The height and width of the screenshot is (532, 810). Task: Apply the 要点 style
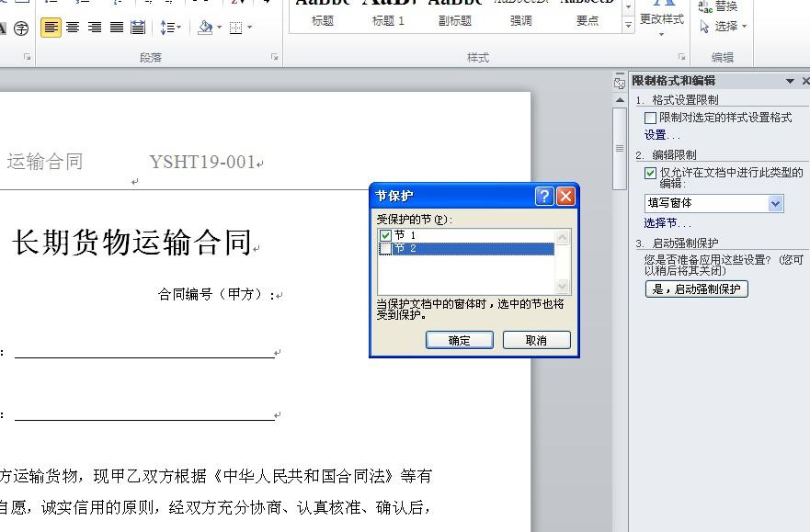tap(587, 15)
